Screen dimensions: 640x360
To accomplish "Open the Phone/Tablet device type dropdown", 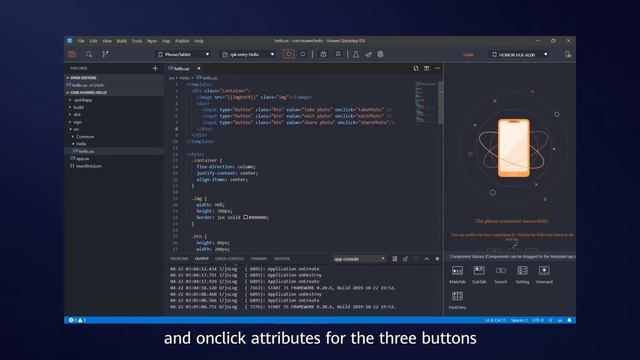I will coord(184,54).
